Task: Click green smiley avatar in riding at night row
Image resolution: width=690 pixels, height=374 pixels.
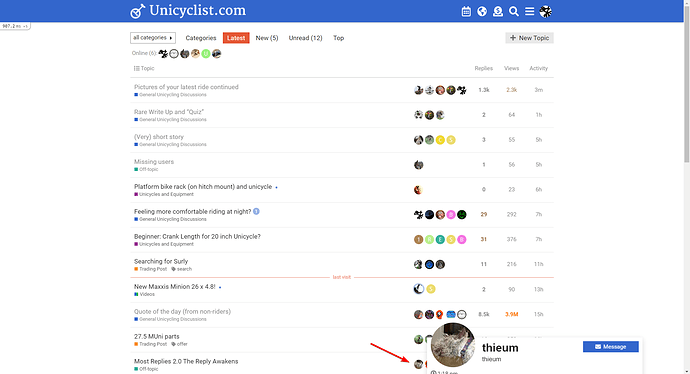Action: click(x=462, y=215)
